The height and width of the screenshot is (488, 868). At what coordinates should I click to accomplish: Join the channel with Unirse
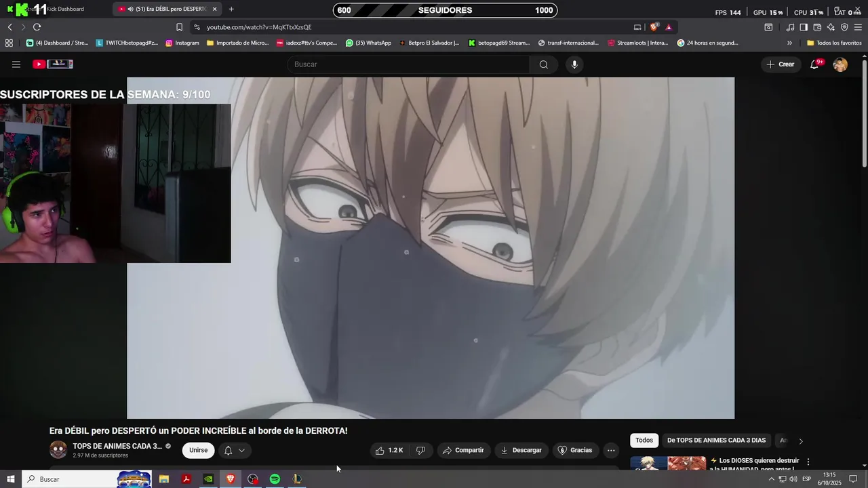pos(199,450)
